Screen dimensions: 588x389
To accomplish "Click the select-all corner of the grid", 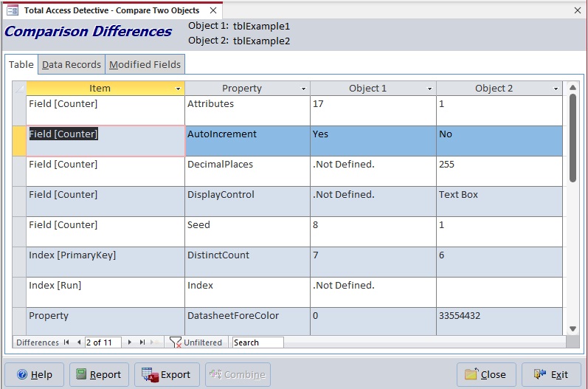I will (x=19, y=88).
